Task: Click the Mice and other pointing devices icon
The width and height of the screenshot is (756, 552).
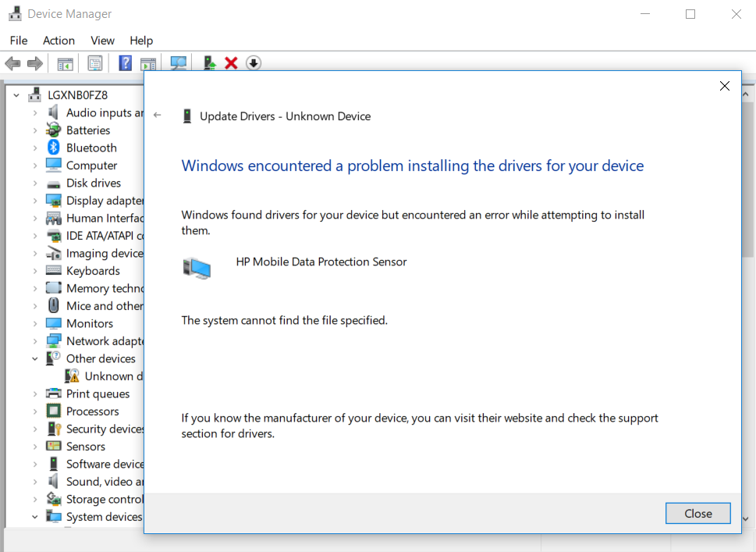Action: point(54,305)
